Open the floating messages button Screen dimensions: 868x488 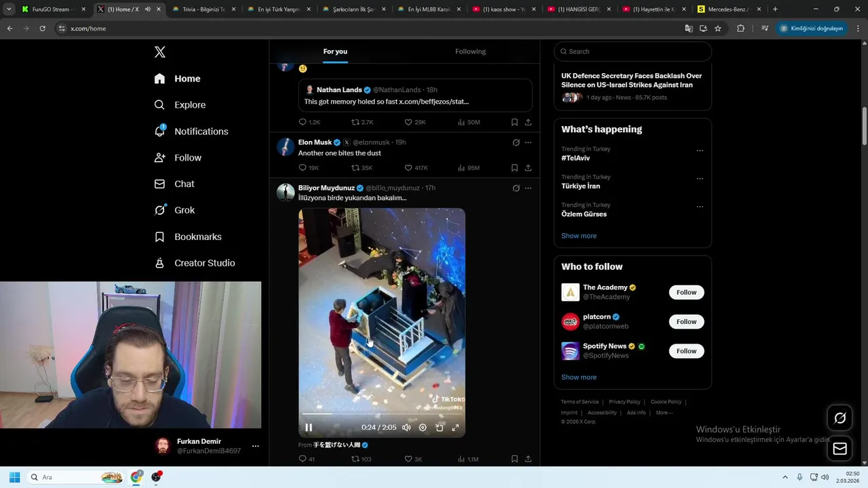tap(840, 449)
